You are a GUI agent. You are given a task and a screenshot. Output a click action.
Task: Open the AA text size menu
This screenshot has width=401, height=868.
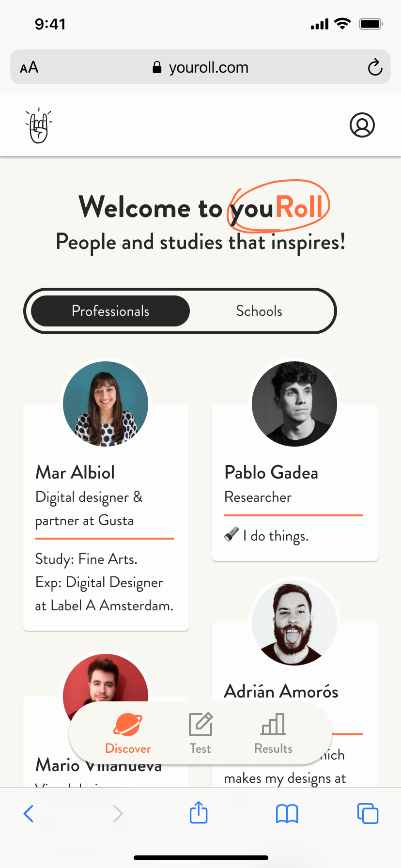29,67
